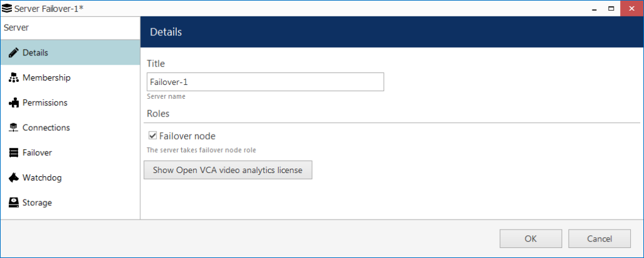The width and height of the screenshot is (644, 258).
Task: Click the Membership hierarchy icon
Action: (14, 77)
